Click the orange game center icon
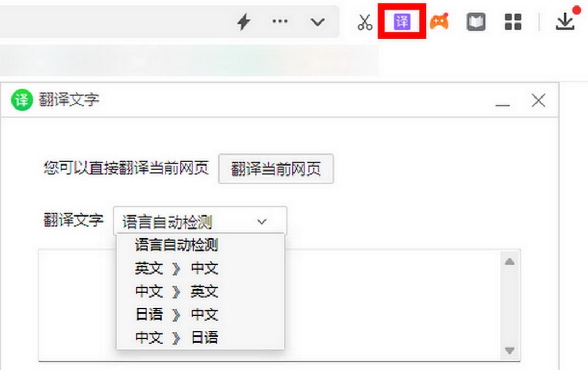This screenshot has width=588, height=370. 439,21
